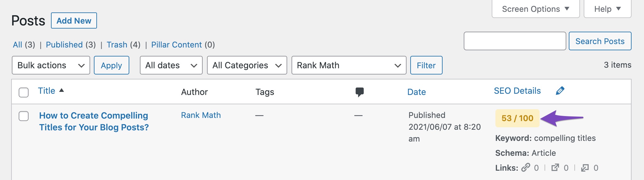Screen dimensions: 644x180
Task: Switch to Published posts view
Action: pos(64,45)
